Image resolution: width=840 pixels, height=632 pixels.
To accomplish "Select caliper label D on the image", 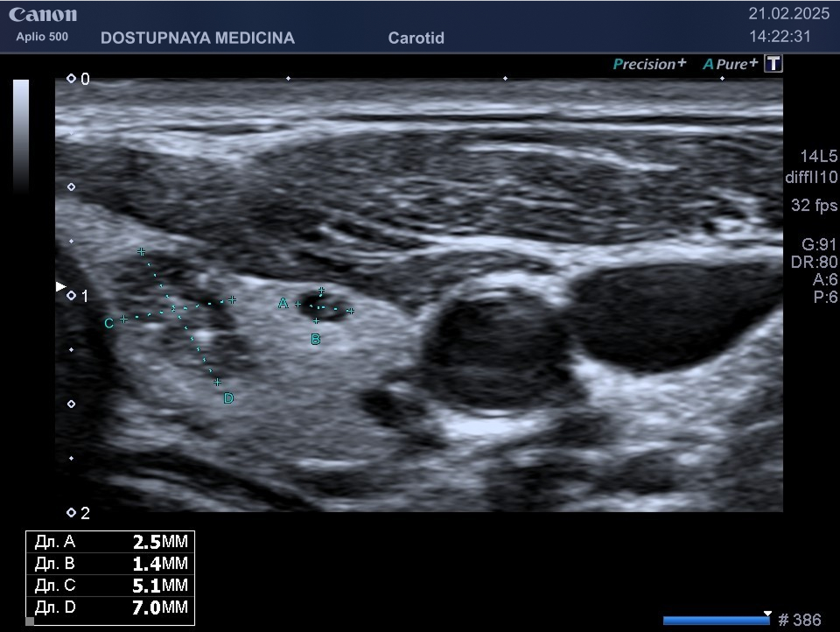I will click(228, 399).
